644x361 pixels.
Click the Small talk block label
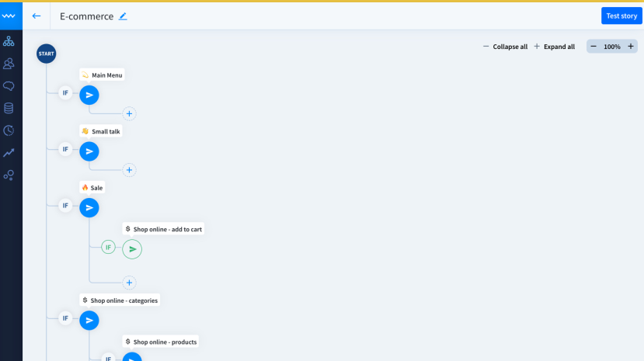[101, 131]
